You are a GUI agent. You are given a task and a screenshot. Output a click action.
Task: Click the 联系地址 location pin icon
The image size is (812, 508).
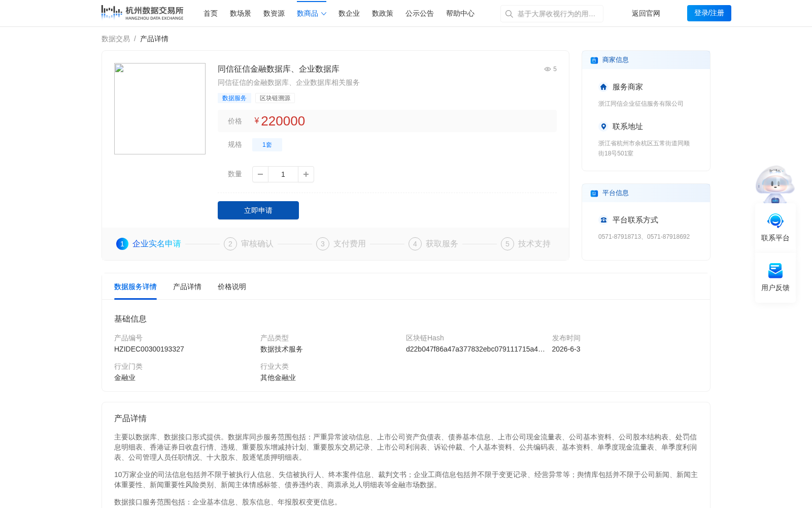coord(603,126)
